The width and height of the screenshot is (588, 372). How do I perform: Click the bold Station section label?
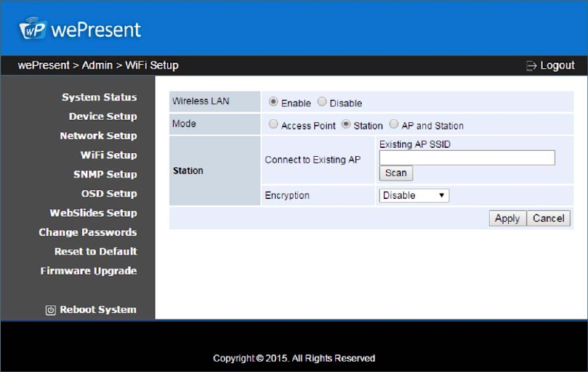tap(188, 171)
